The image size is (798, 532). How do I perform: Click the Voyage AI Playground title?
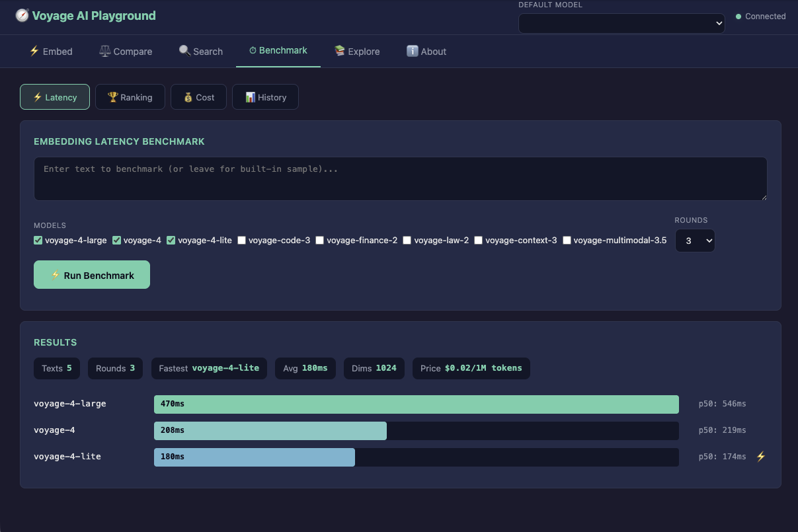click(94, 15)
